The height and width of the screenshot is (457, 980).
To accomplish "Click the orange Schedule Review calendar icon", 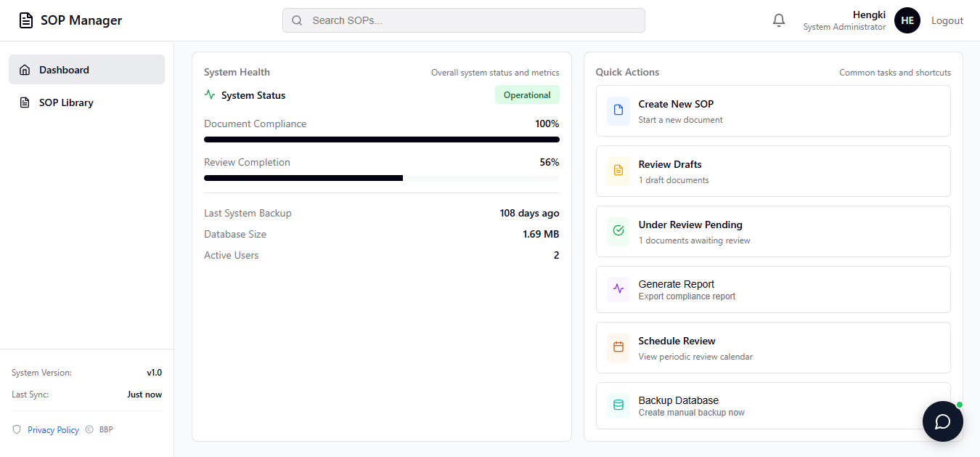I will pyautogui.click(x=618, y=347).
